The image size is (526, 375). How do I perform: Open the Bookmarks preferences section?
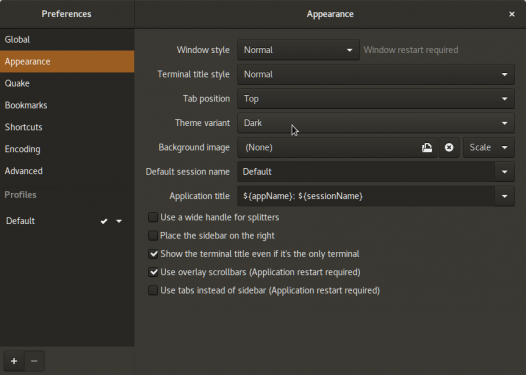[x=67, y=105]
